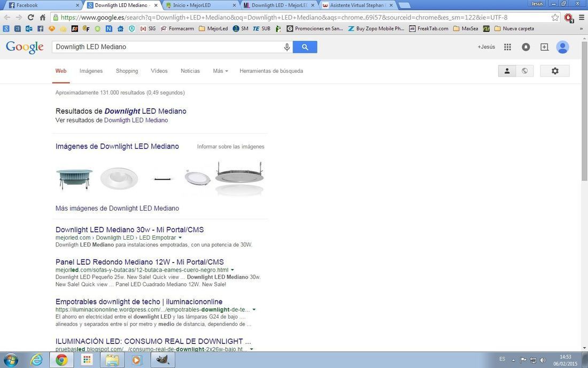This screenshot has width=588, height=368.
Task: Open the Promociones en San... bookmark
Action: (315, 28)
